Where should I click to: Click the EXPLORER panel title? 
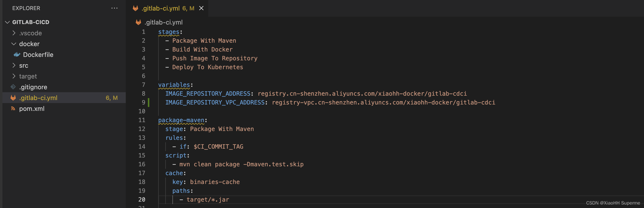(26, 8)
